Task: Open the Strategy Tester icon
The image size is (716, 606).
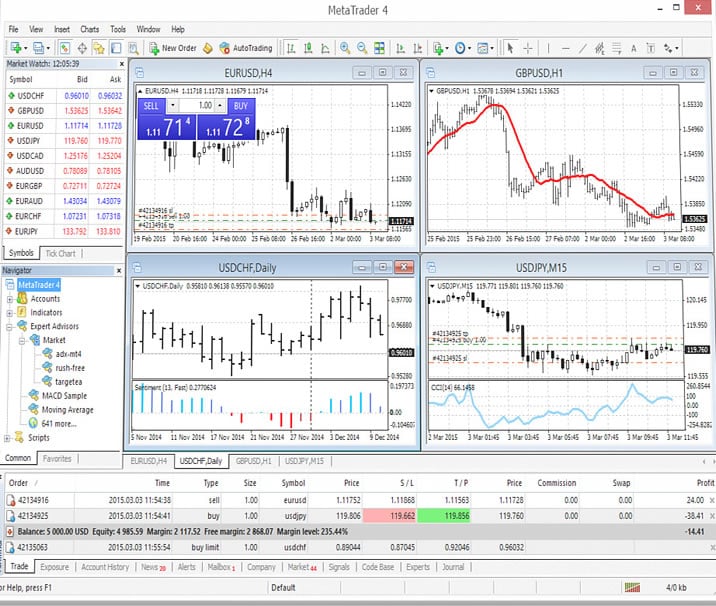Action: 133,48
